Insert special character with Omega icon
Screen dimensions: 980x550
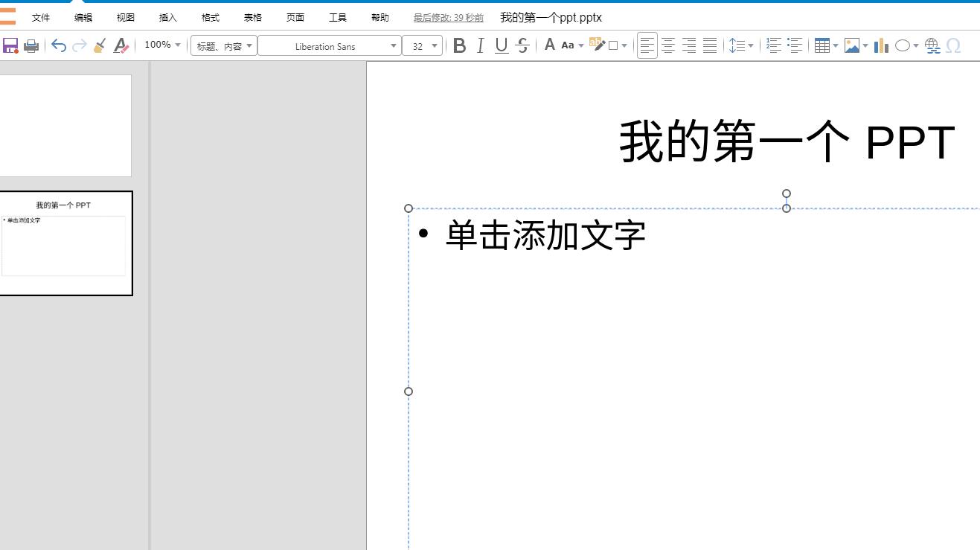tap(953, 46)
